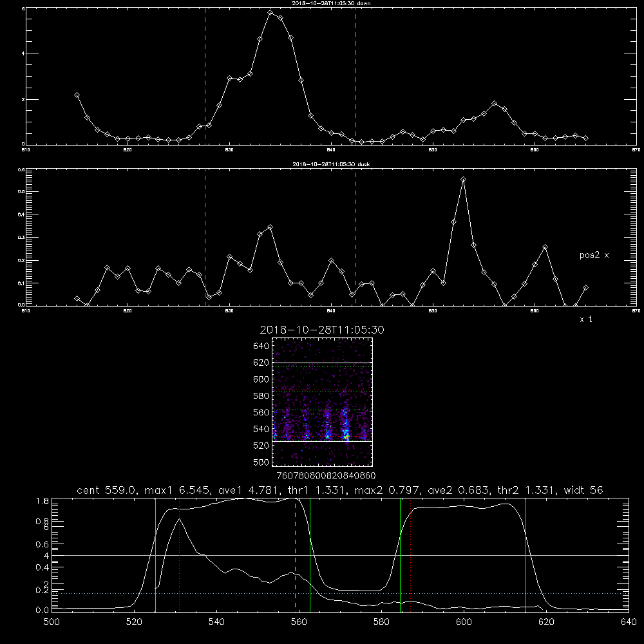Click the 'thr2 1.331' value
The height and width of the screenshot is (644, 644).
[526, 490]
